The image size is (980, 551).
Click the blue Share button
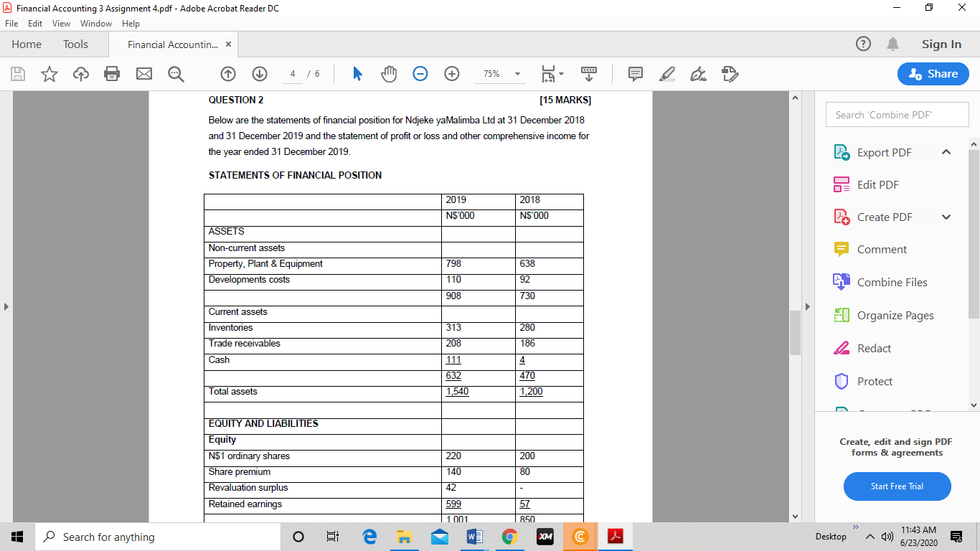click(x=933, y=74)
